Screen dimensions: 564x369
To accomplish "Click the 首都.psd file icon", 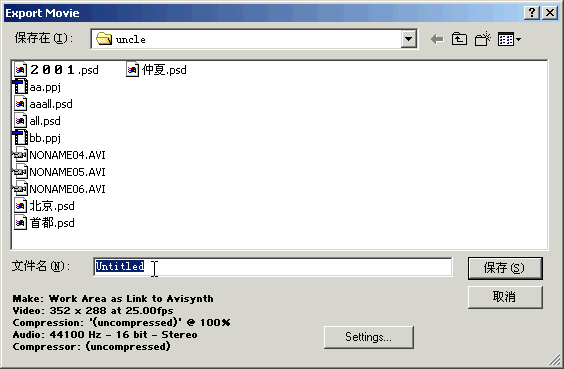I will pyautogui.click(x=21, y=223).
